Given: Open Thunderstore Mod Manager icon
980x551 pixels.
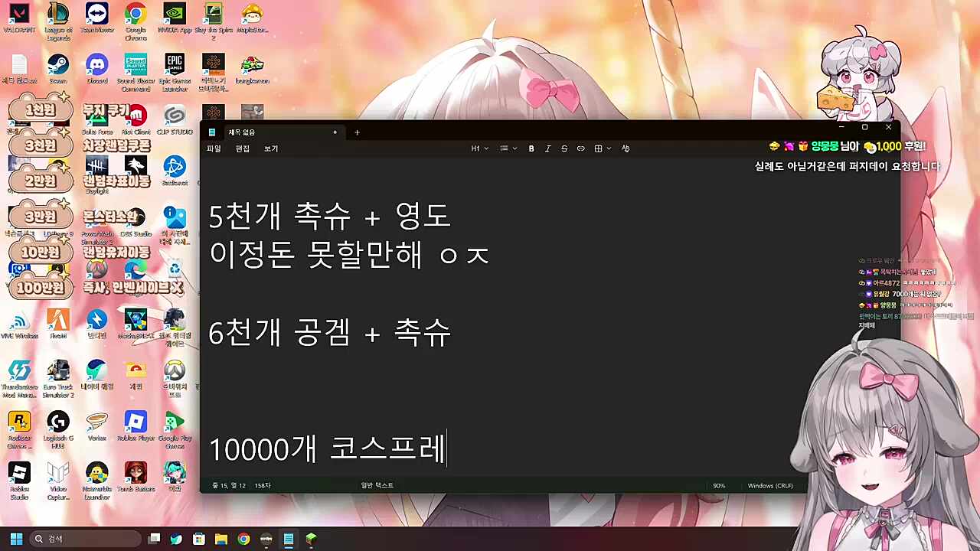Looking at the screenshot, I should point(19,379).
